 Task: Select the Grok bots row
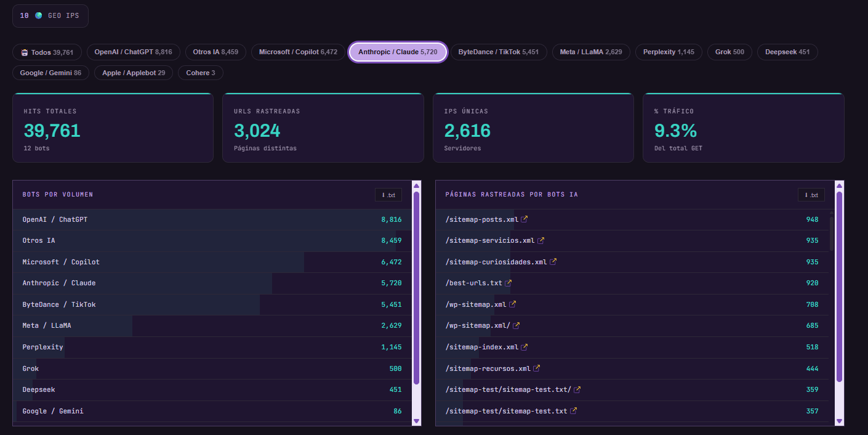[212, 368]
